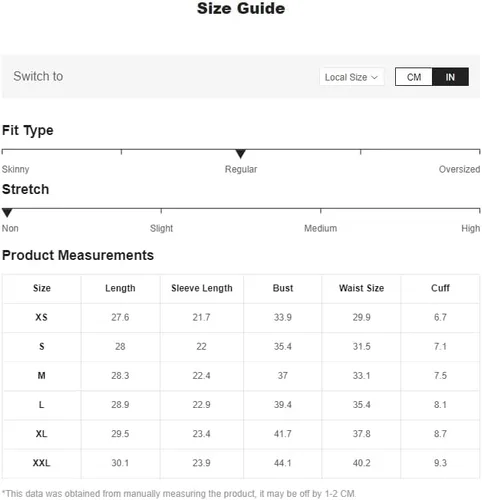Click the Length column header
This screenshot has height=500, width=482.
[120, 288]
